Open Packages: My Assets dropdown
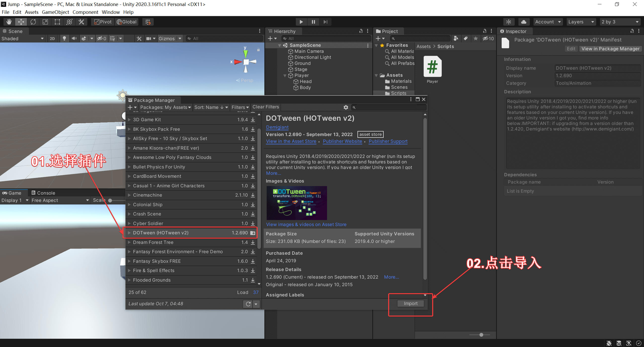Image resolution: width=644 pixels, height=347 pixels. pyautogui.click(x=166, y=107)
